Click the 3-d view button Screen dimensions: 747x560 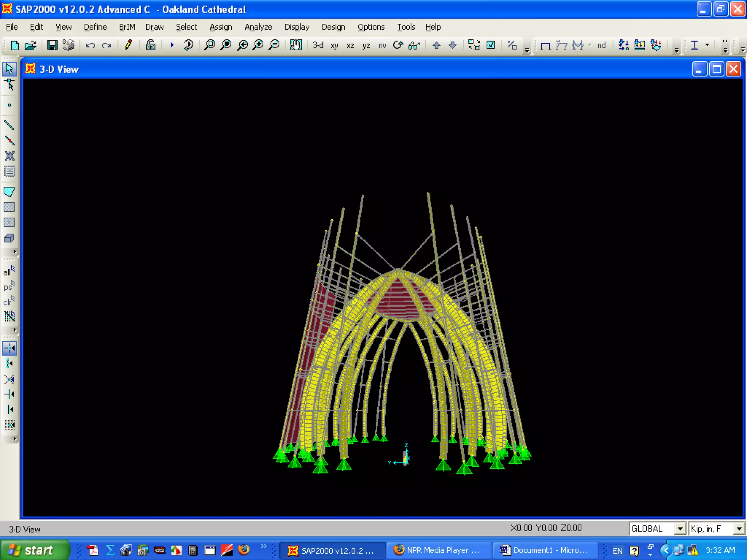coord(318,45)
